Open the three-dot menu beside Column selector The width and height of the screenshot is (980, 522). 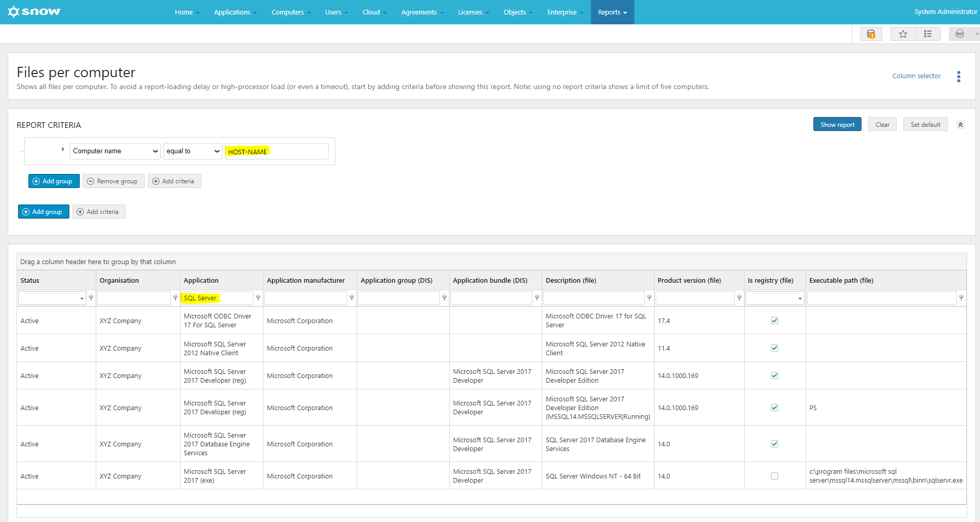(959, 77)
